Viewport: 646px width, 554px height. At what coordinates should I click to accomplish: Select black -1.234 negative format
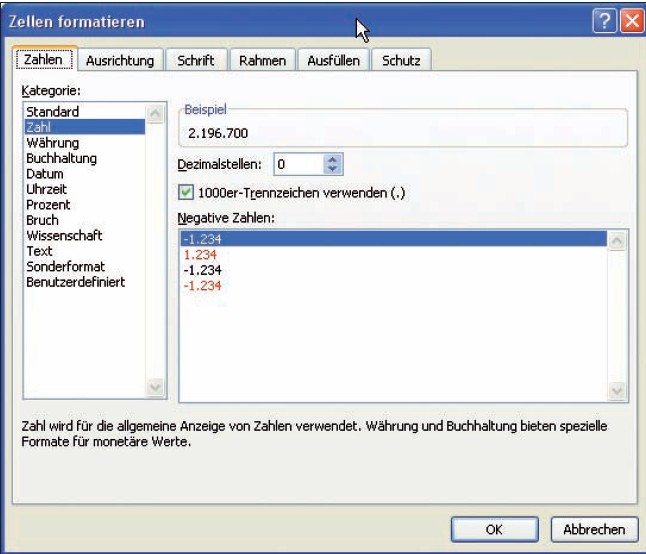[393, 270]
